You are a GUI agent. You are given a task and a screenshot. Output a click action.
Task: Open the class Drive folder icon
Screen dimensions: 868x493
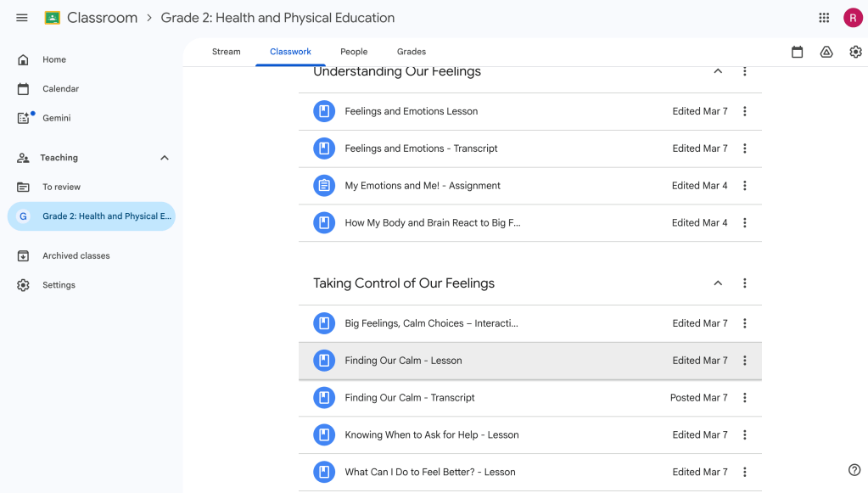coord(826,53)
